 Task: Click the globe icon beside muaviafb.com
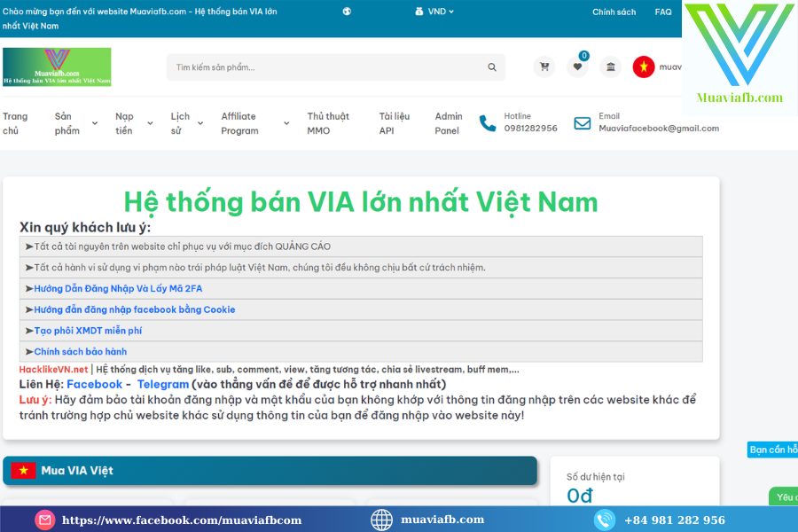pos(381,520)
